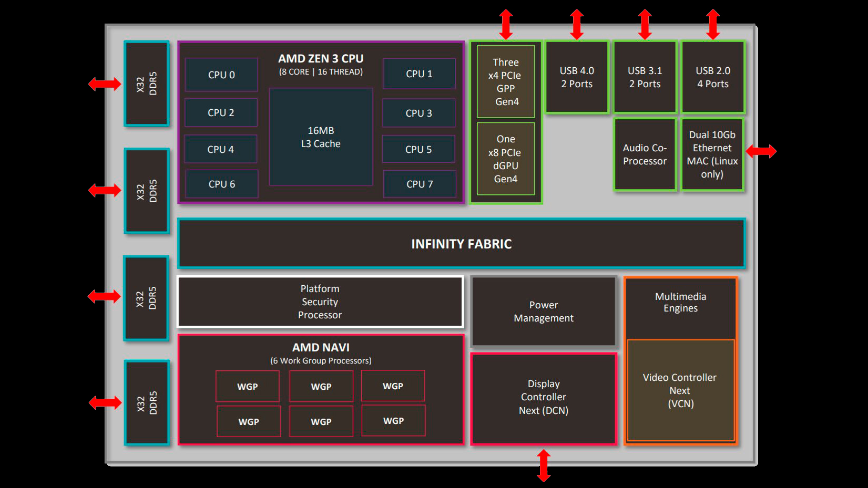The width and height of the screenshot is (868, 488).
Task: Click the Video Controller Next (VCN) block
Action: coord(680,390)
